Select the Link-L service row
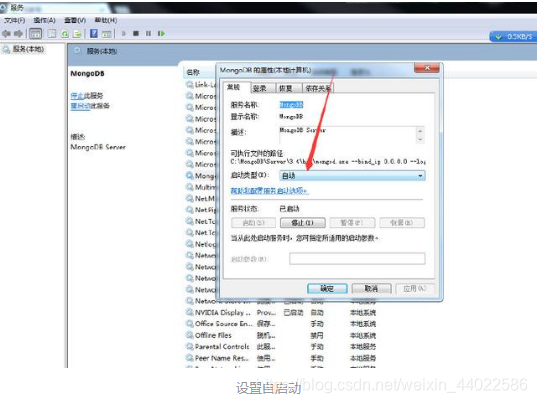Image resolution: width=537 pixels, height=403 pixels. pos(201,85)
